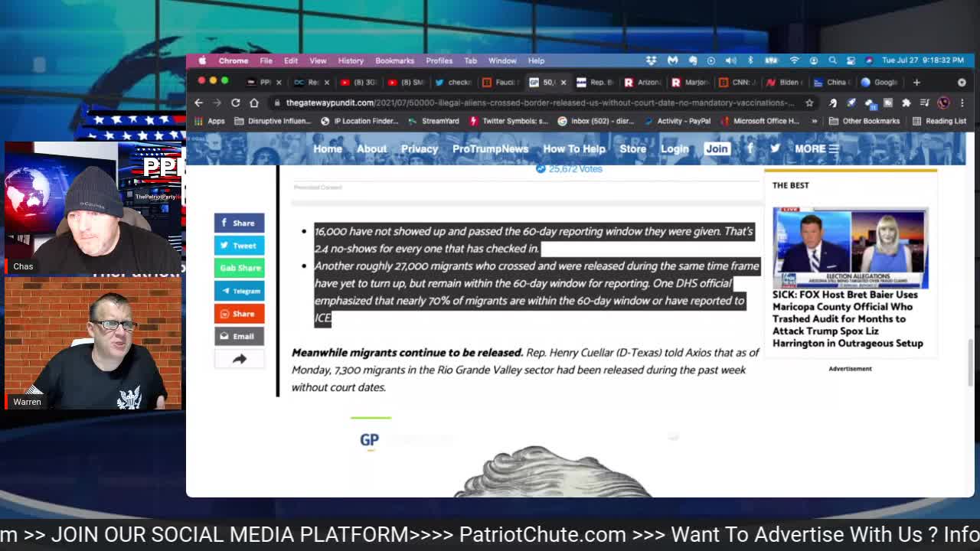Open the StreamYard bookmark

(433, 121)
